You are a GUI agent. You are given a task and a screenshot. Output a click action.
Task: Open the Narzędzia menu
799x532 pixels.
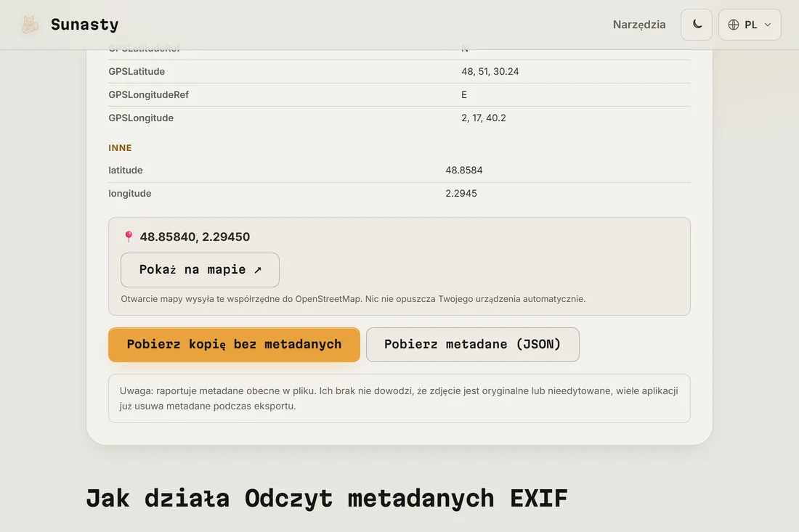pyautogui.click(x=639, y=25)
